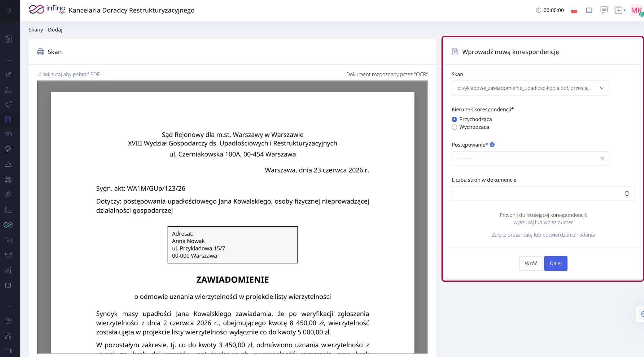Image resolution: width=644 pixels, height=357 pixels.
Task: Open the Skan file dropdown
Action: click(530, 88)
